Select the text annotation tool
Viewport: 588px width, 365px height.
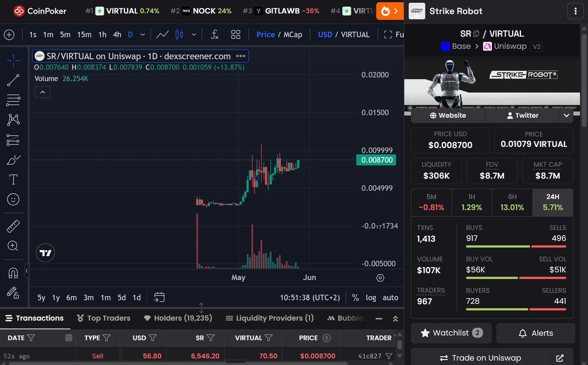[13, 180]
